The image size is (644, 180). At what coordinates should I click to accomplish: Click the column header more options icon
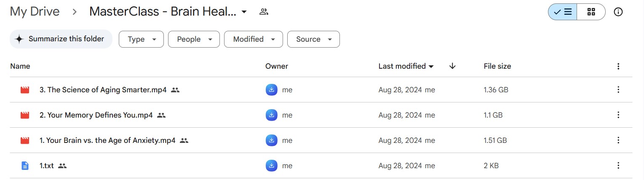tap(618, 66)
